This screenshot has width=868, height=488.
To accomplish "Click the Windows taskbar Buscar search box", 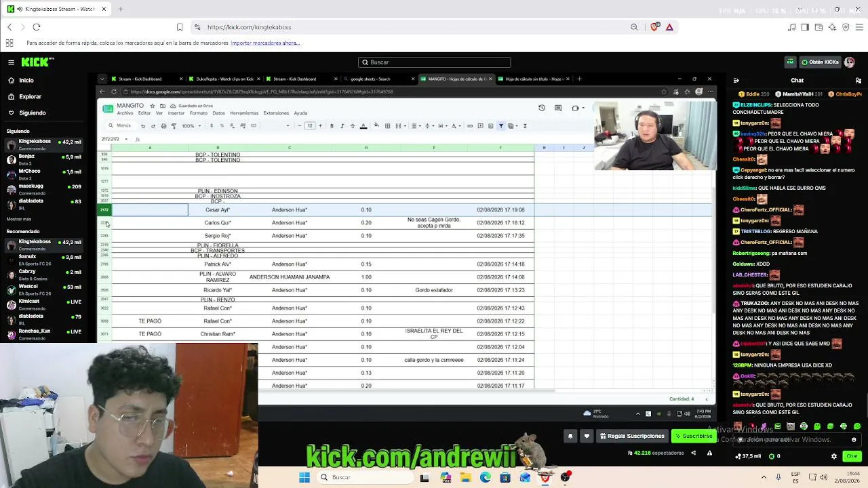I will pyautogui.click(x=364, y=478).
